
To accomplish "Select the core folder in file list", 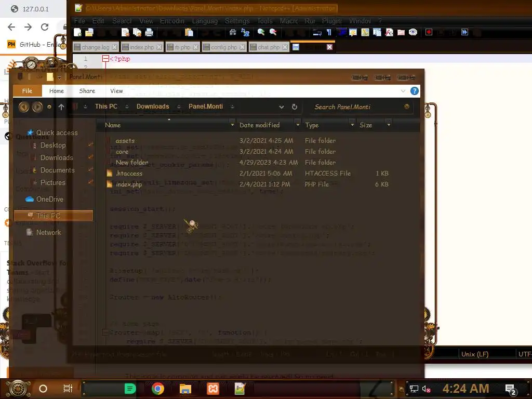I will pos(122,152).
